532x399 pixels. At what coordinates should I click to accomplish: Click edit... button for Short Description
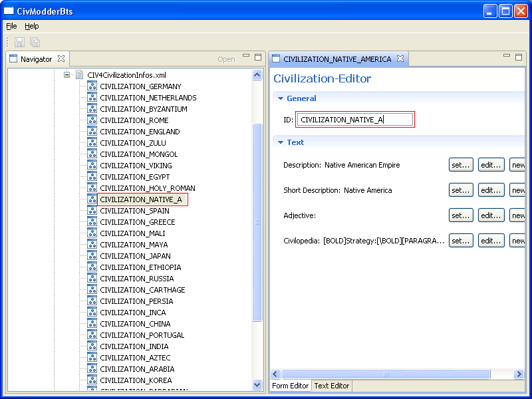(x=491, y=190)
